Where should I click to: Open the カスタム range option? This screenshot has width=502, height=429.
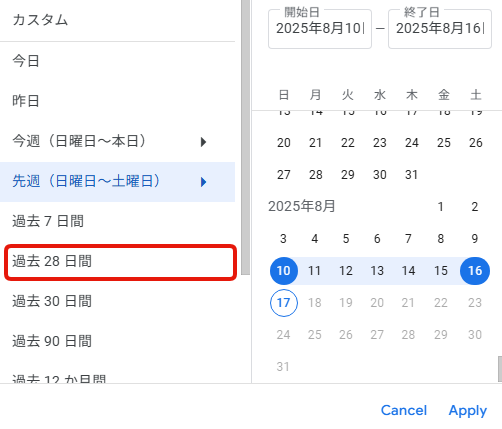[117, 20]
